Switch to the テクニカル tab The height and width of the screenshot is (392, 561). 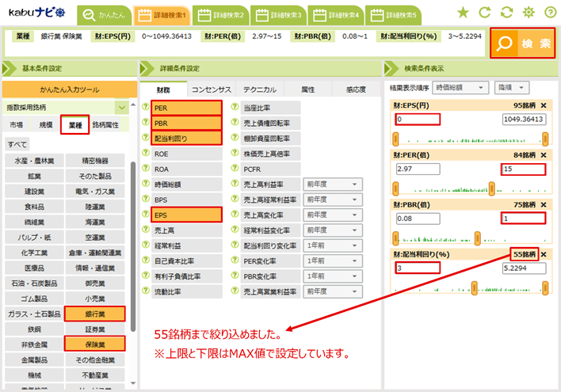[259, 89]
